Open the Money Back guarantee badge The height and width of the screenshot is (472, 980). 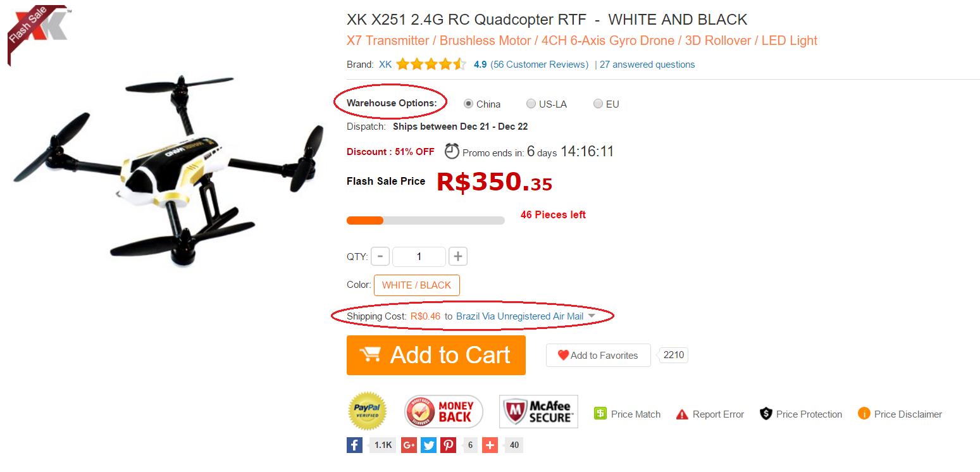coord(443,412)
